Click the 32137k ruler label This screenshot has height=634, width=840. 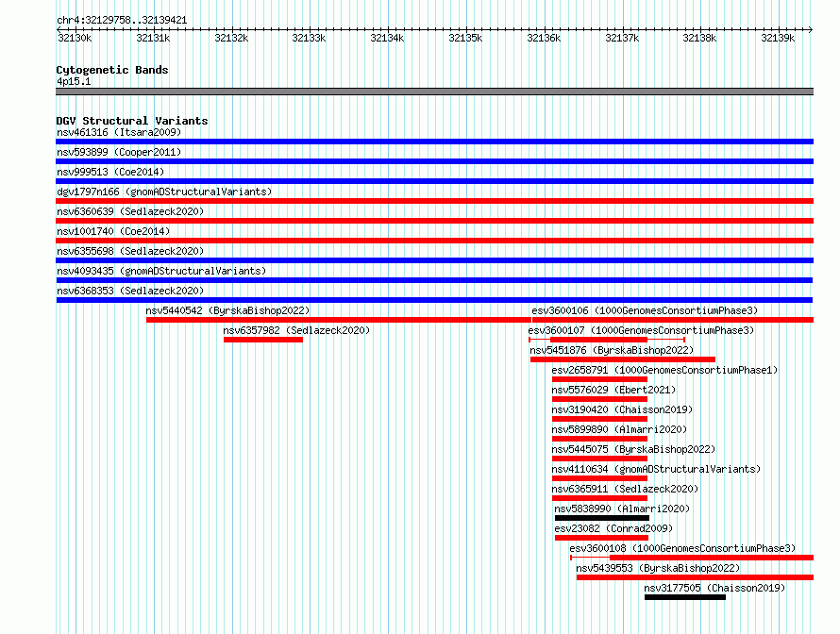621,38
